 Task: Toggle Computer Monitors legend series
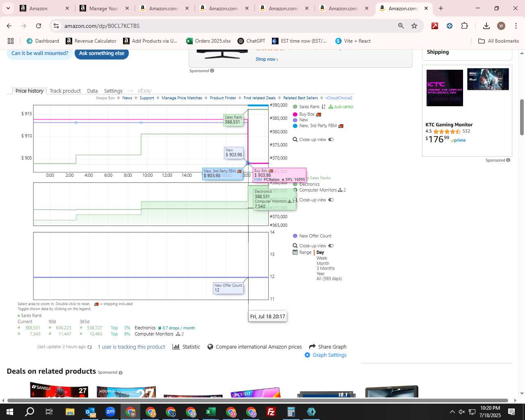point(320,190)
